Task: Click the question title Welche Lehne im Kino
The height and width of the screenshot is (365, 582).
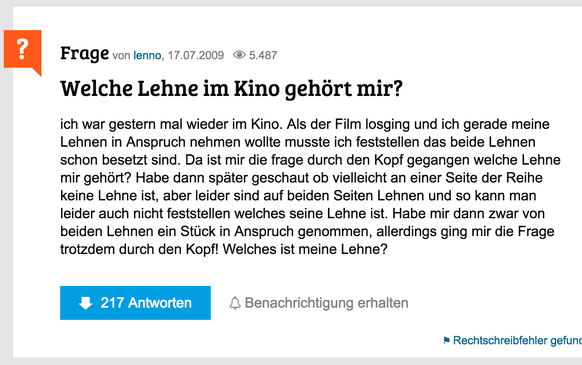Action: tap(231, 89)
